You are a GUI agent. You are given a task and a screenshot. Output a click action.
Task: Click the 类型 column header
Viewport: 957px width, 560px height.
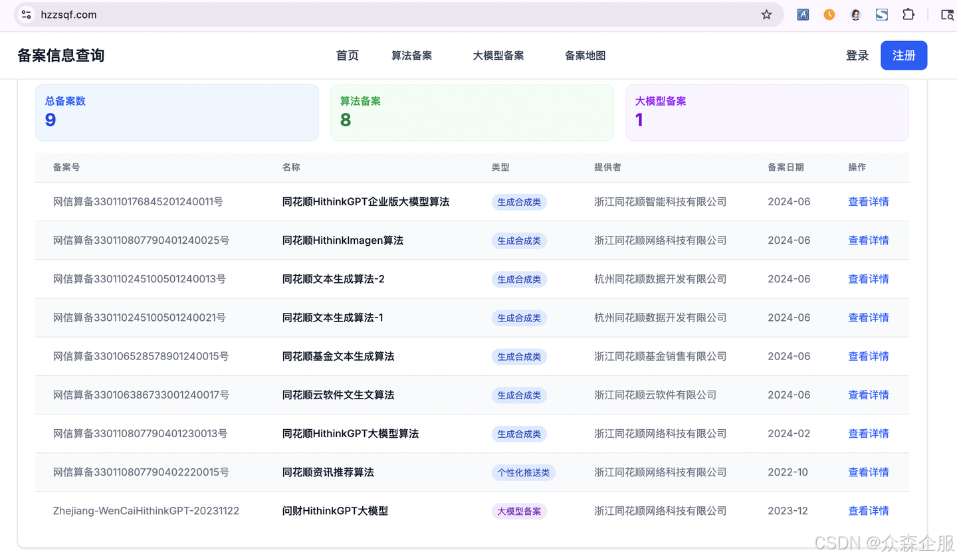click(500, 167)
